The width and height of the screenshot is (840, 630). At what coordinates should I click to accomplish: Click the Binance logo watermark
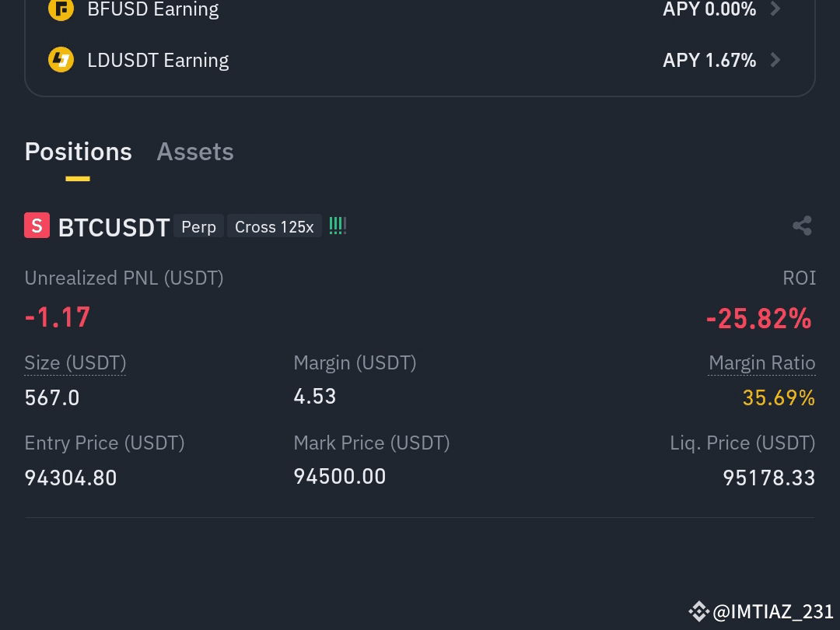click(698, 611)
